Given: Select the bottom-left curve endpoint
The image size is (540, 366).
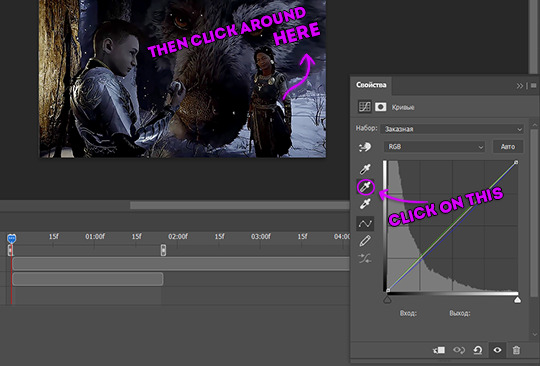Looking at the screenshot, I should (x=388, y=291).
